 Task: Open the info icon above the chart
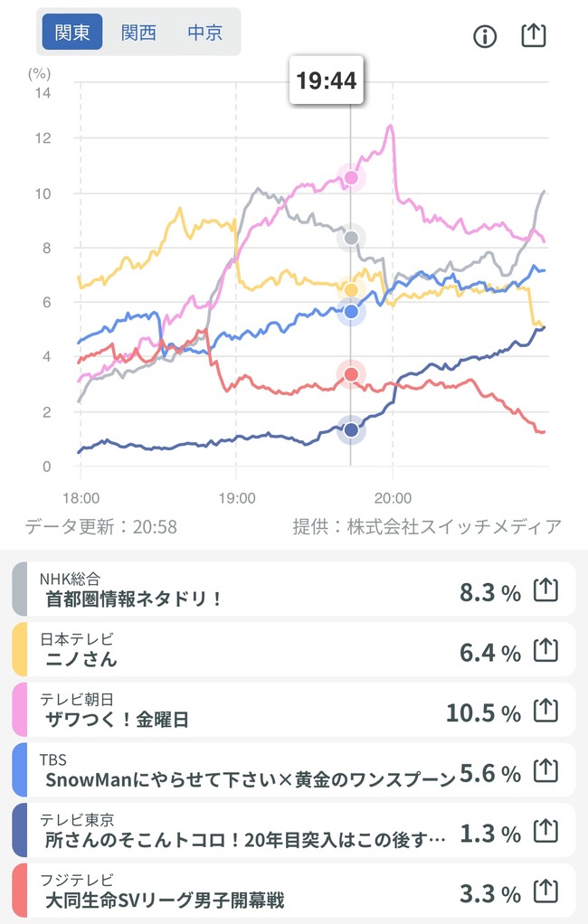click(485, 36)
